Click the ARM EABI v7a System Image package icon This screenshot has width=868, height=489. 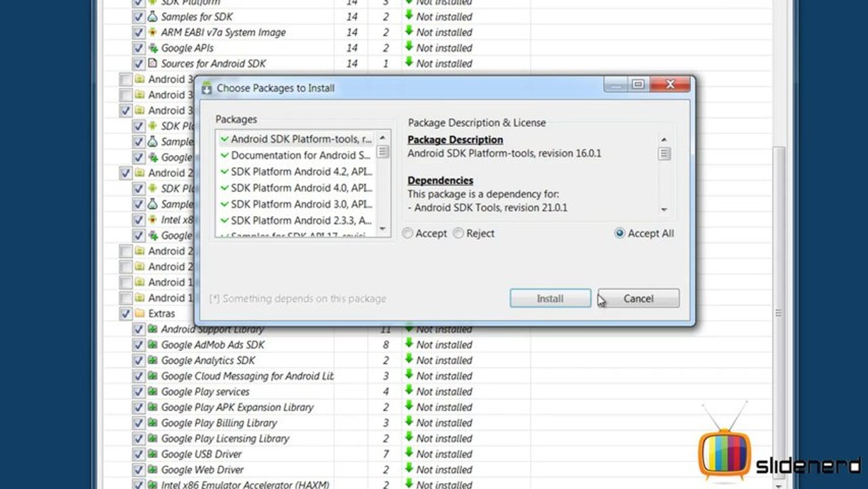tap(153, 32)
